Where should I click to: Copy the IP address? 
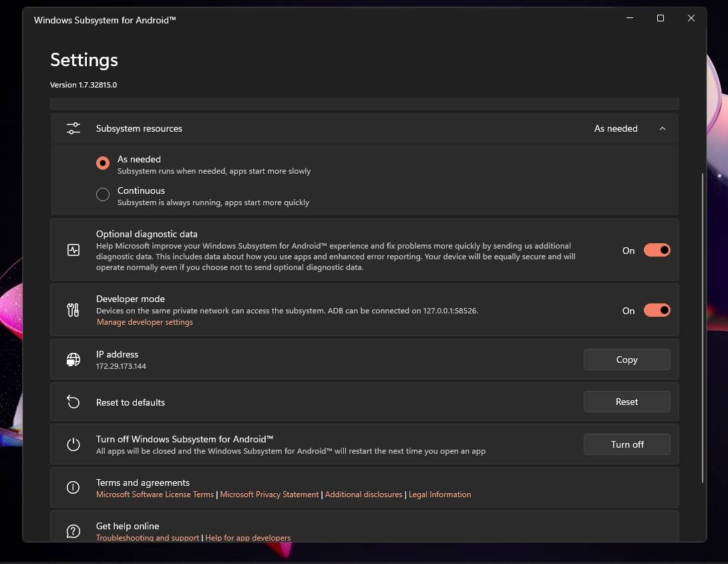tap(626, 360)
